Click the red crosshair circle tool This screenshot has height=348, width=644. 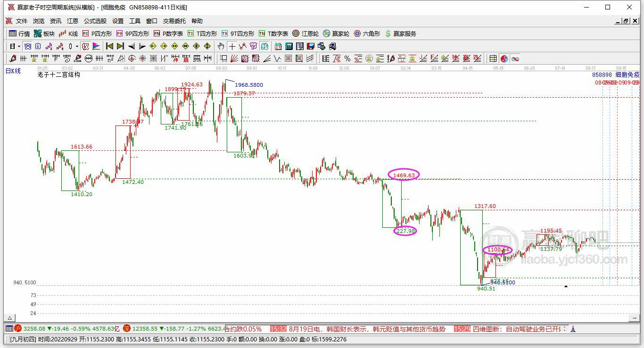pyautogui.click(x=132, y=58)
